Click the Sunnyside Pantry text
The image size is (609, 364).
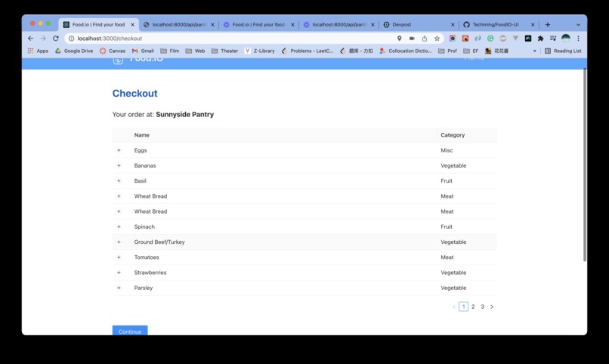(185, 115)
